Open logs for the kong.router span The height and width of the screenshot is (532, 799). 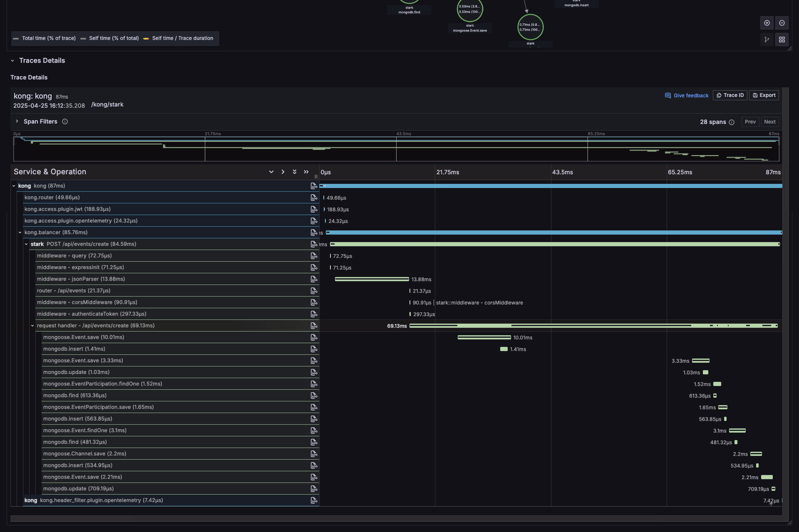(314, 197)
